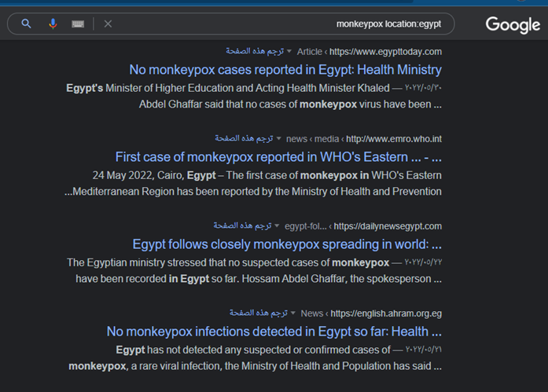
Task: Open "First case of monkeypox reported" WHO result
Action: [278, 157]
